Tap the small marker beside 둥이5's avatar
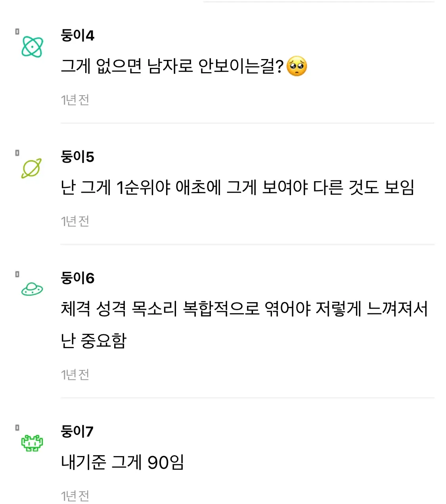 17,153
